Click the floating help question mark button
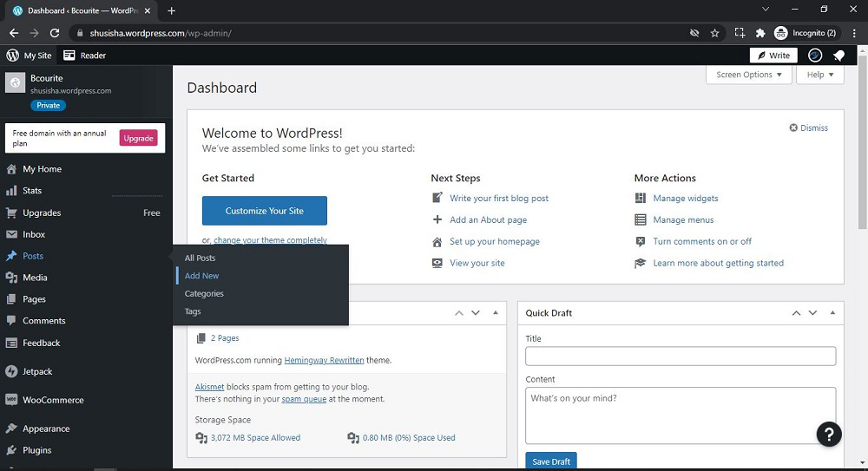The image size is (868, 471). click(829, 435)
